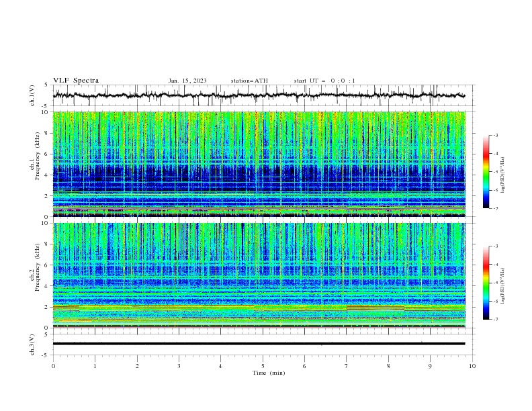532x411 pixels.
Task: Click the "station=ATH" header label
Action: 249,81
